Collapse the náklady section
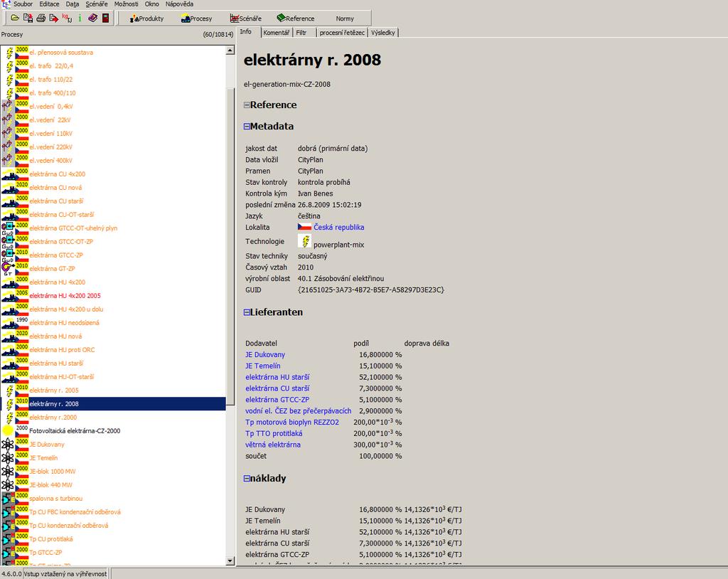This screenshot has height=579, width=728. (x=247, y=479)
